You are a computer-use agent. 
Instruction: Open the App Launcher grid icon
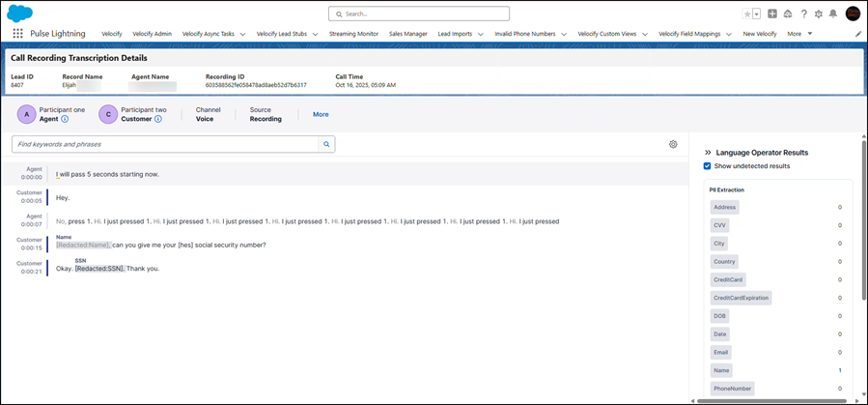[x=17, y=34]
